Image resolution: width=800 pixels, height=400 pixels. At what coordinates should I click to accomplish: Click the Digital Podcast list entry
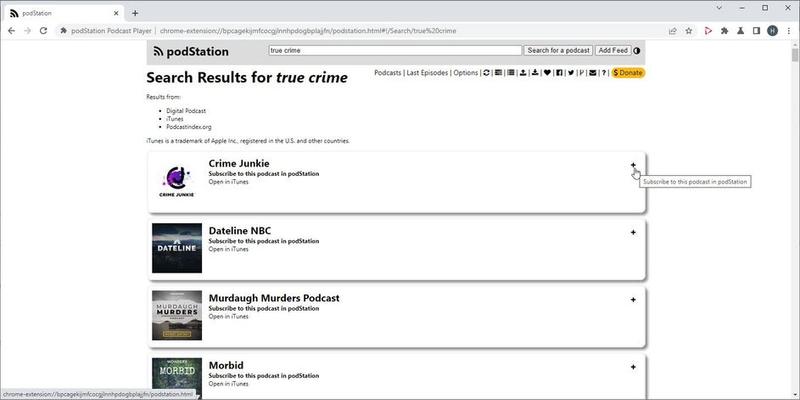pos(186,111)
